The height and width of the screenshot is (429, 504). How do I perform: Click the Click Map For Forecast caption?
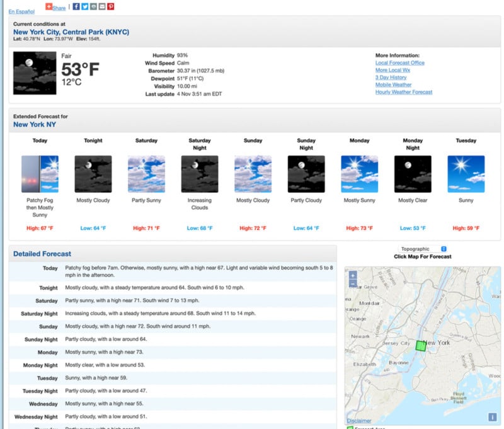422,256
